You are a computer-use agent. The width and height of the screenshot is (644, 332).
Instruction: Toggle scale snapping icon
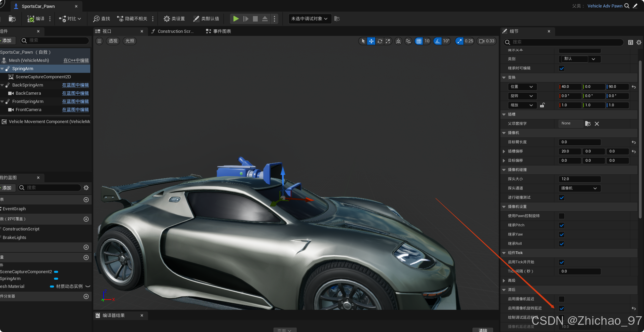459,41
